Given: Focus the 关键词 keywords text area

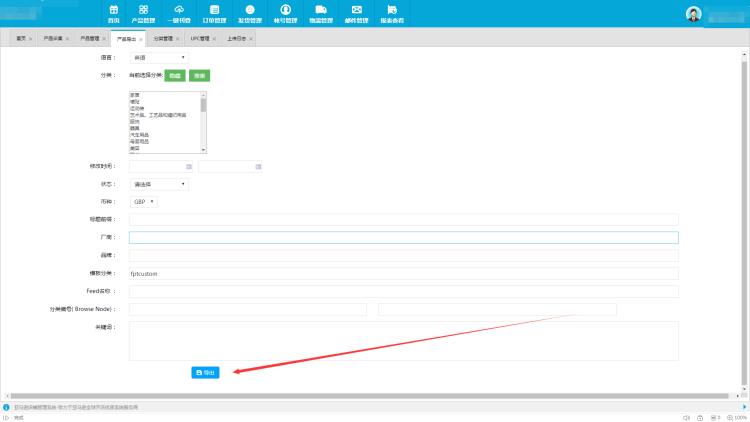Looking at the screenshot, I should pyautogui.click(x=404, y=341).
